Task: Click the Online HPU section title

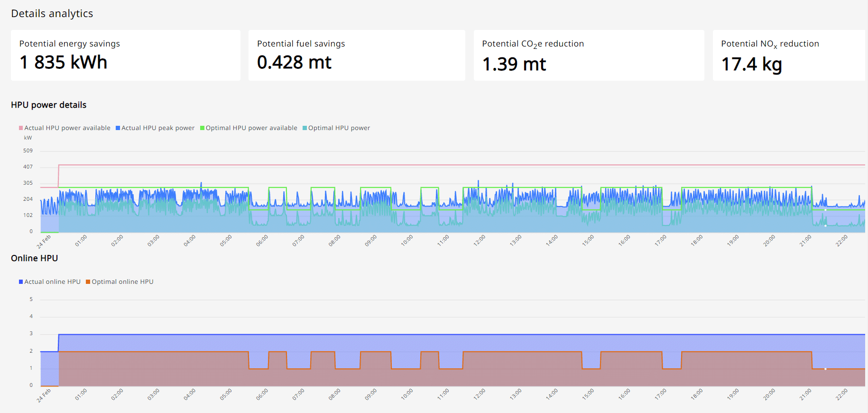Action: pyautogui.click(x=35, y=258)
